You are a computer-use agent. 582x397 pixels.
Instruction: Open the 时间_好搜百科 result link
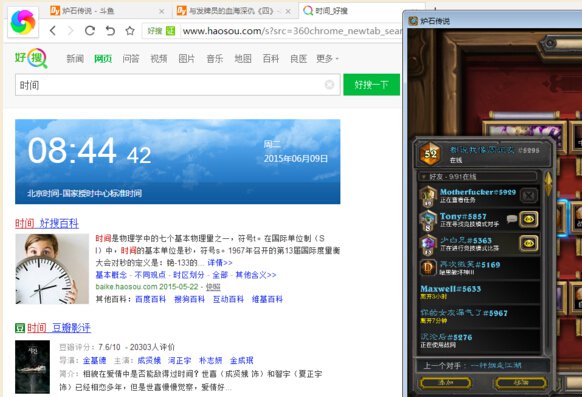click(47, 223)
